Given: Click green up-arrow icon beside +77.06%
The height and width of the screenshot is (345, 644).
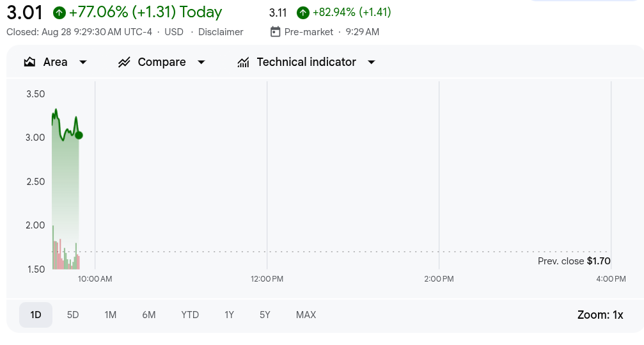Looking at the screenshot, I should point(59,12).
